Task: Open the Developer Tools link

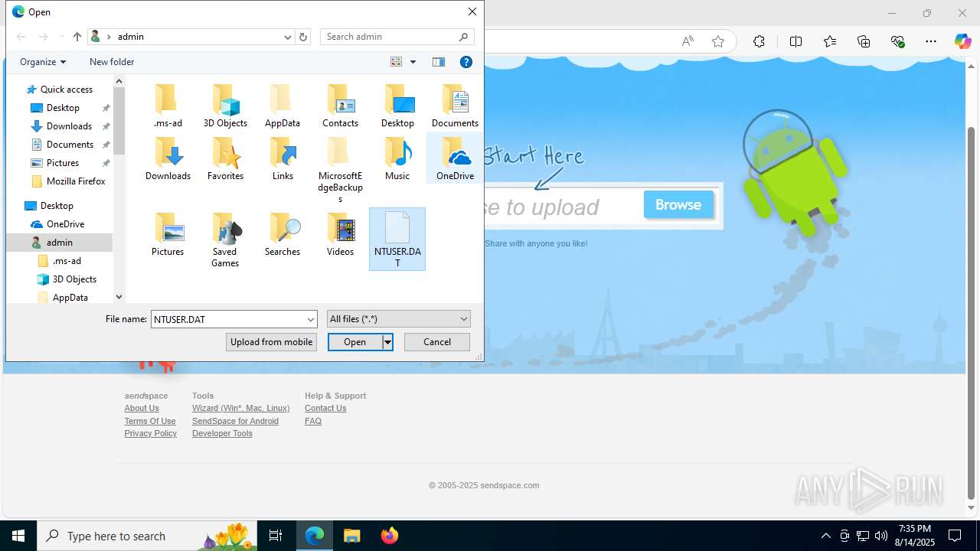Action: (222, 433)
